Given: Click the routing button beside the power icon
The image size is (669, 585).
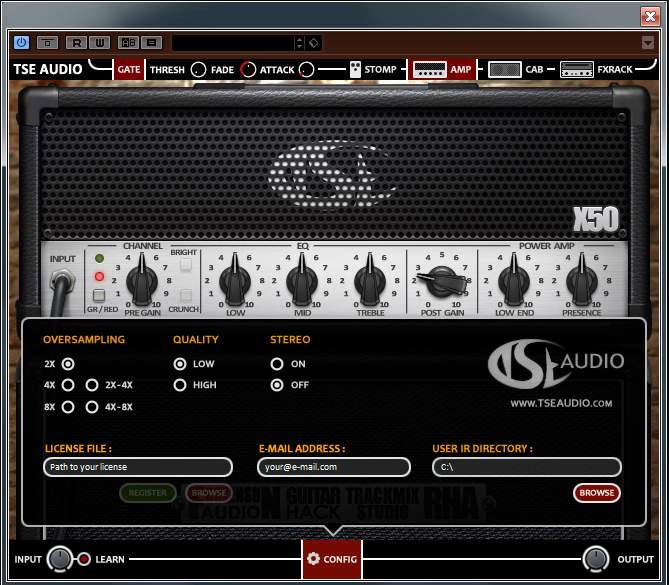Looking at the screenshot, I should 47,43.
